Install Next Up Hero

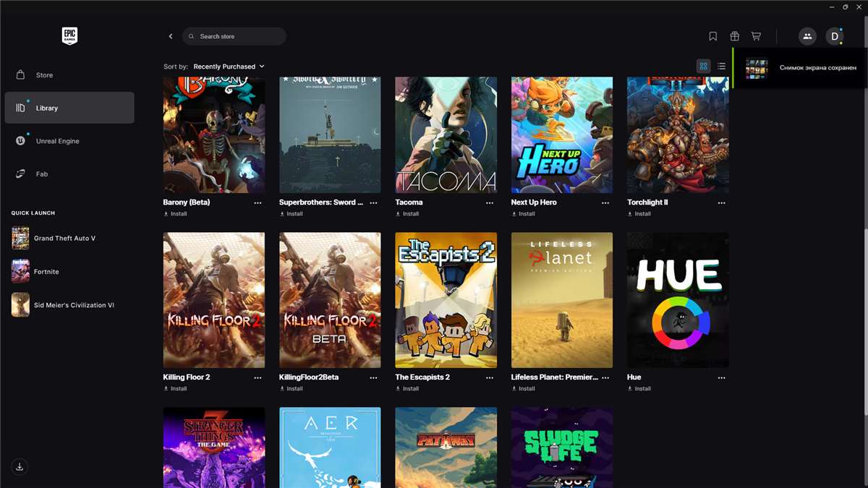(523, 214)
